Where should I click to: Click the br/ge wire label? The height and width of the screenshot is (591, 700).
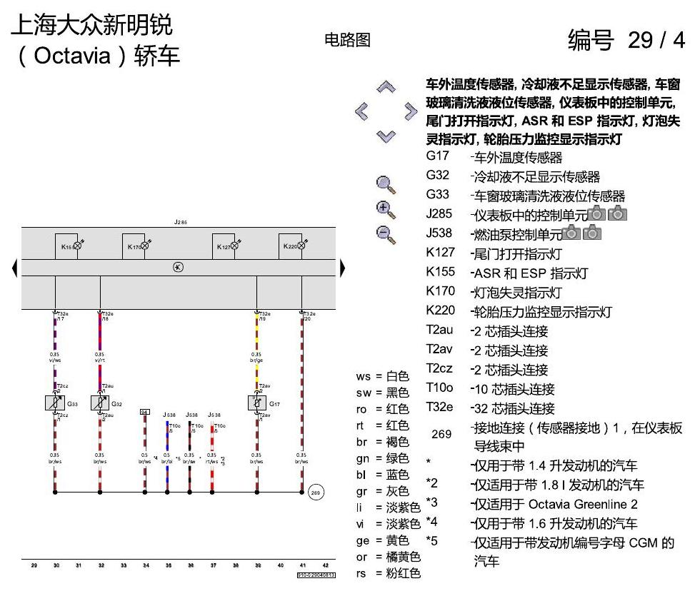point(256,360)
